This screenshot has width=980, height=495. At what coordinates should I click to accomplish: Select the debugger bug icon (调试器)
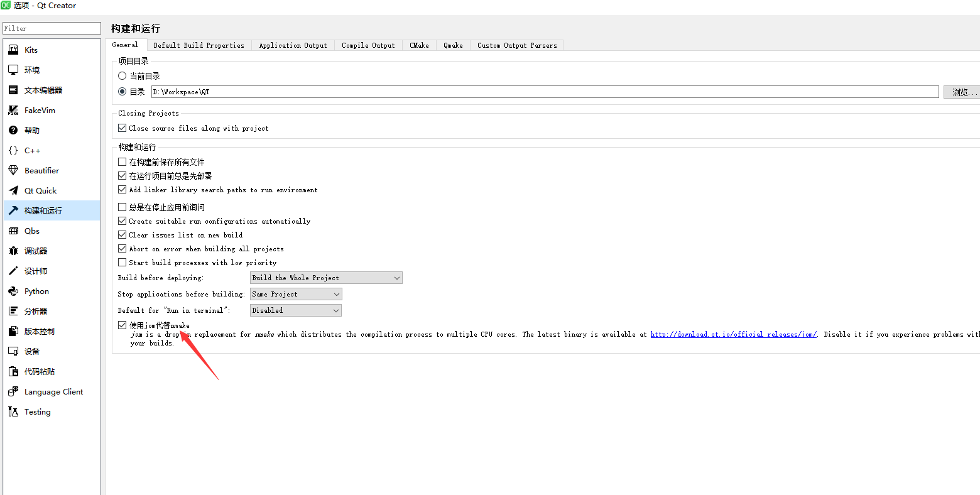point(13,251)
